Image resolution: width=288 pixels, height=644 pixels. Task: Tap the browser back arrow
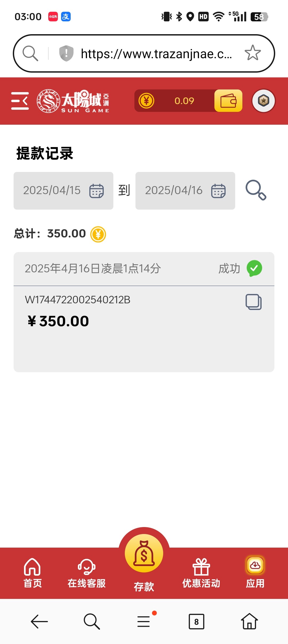[x=39, y=622]
